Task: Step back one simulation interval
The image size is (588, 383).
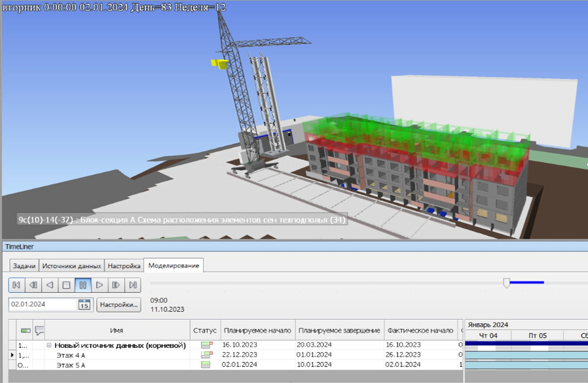Action: pyautogui.click(x=33, y=285)
